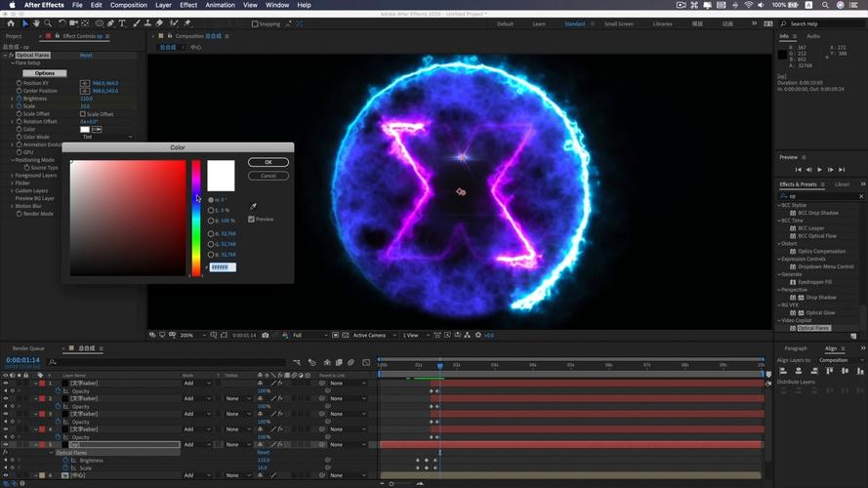Select the Hand tool

tap(36, 23)
